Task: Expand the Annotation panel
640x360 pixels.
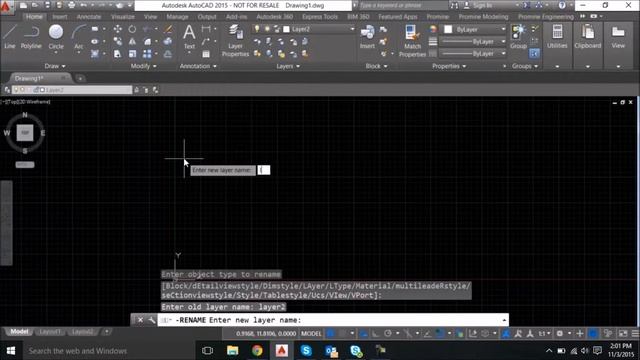Action: point(198,66)
